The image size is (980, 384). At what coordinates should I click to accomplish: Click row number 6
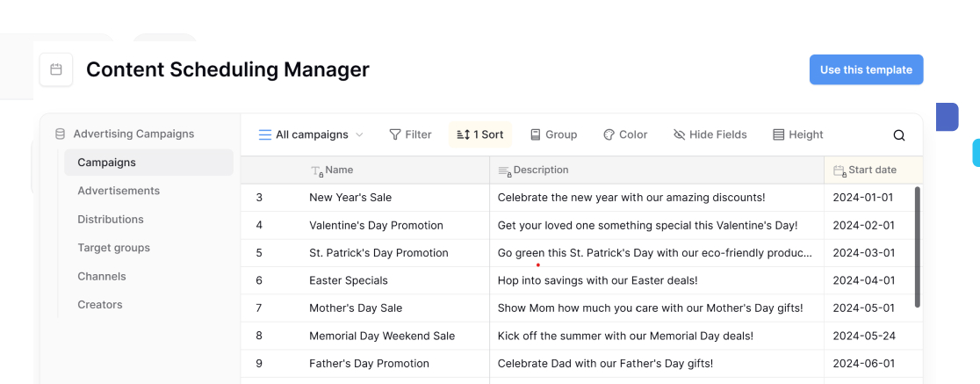(x=259, y=281)
